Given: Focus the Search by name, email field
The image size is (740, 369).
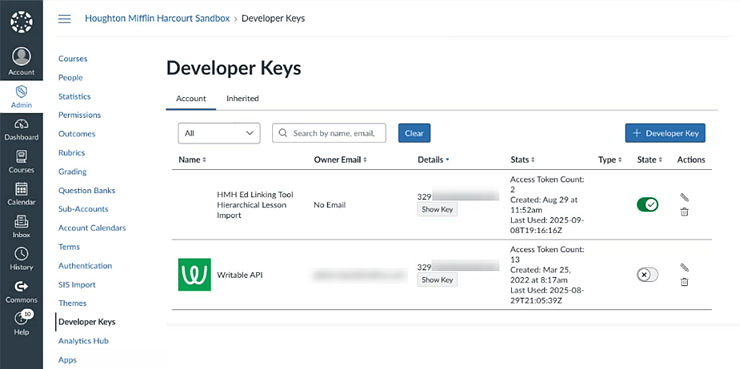Looking at the screenshot, I should tap(329, 133).
